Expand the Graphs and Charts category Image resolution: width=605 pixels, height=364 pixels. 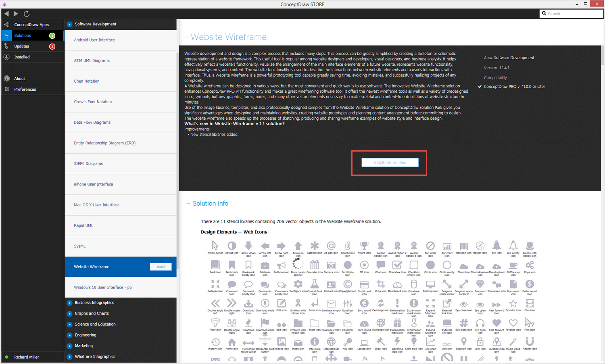(x=69, y=314)
